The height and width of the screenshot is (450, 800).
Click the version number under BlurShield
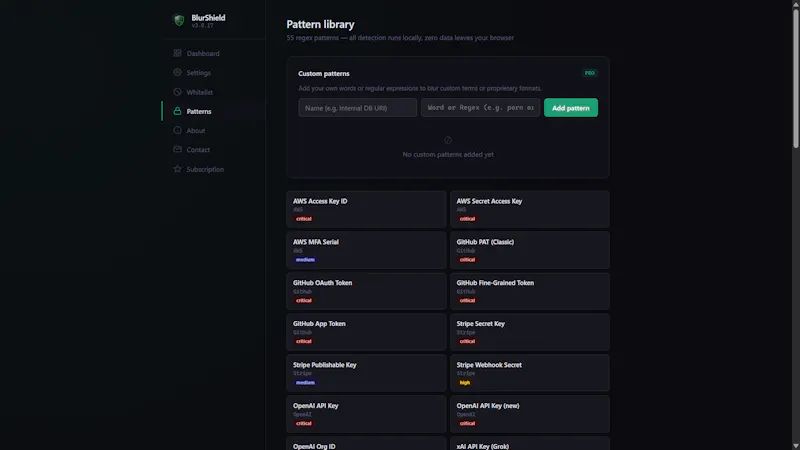203,26
